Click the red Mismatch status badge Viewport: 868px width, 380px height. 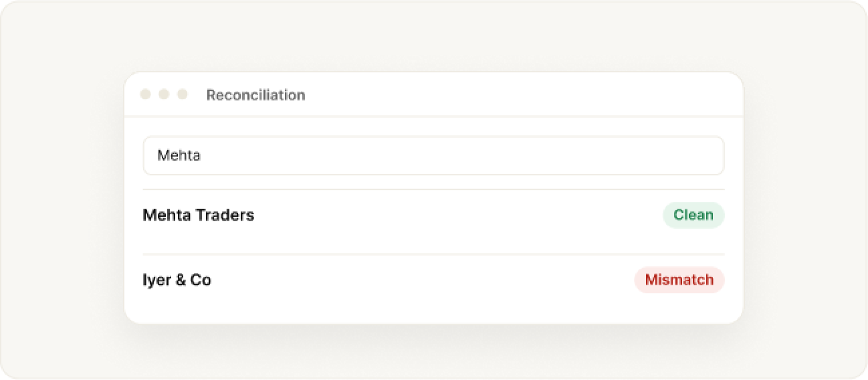(x=679, y=280)
